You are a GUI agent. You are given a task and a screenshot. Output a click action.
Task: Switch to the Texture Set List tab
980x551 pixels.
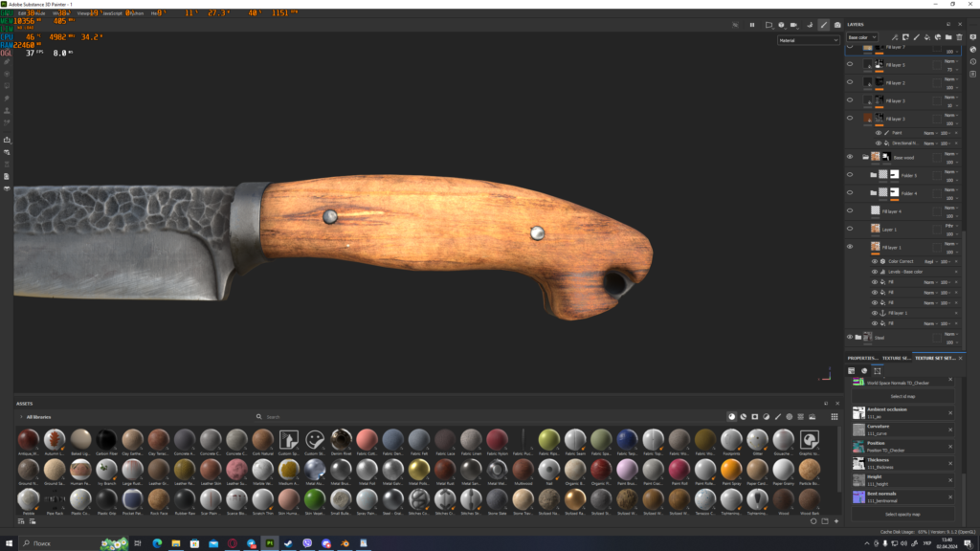coord(896,358)
